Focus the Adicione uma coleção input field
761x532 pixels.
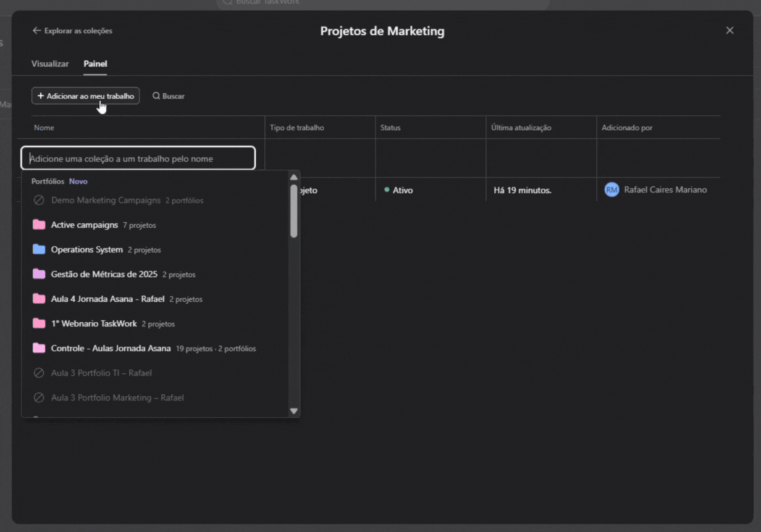point(138,159)
